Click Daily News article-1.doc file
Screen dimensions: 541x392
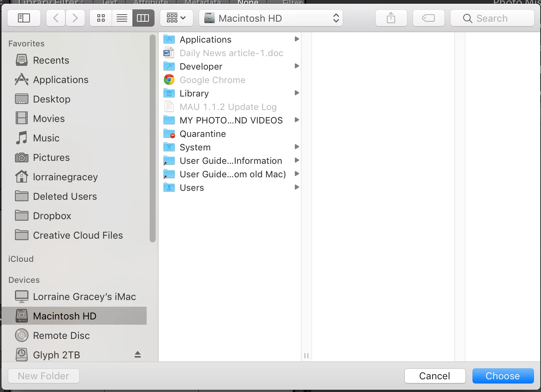click(230, 53)
